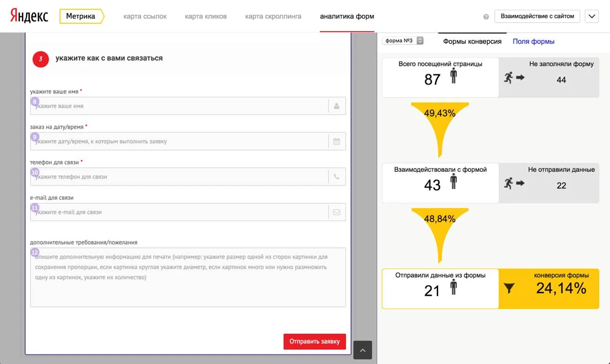This screenshot has width=610, height=364.
Task: Click the calendar icon in date field
Action: [337, 141]
